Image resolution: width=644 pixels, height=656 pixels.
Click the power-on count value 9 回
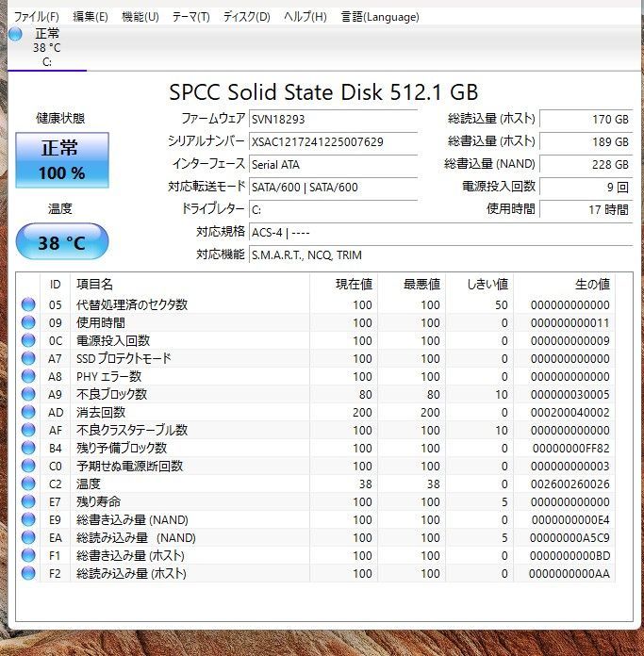coord(586,187)
